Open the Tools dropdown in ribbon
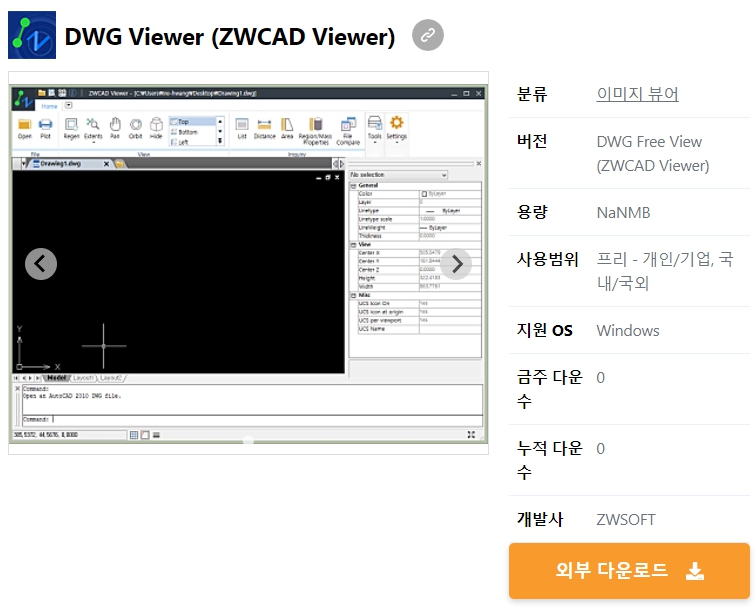Screen dimensions: 755x607 click(x=375, y=130)
